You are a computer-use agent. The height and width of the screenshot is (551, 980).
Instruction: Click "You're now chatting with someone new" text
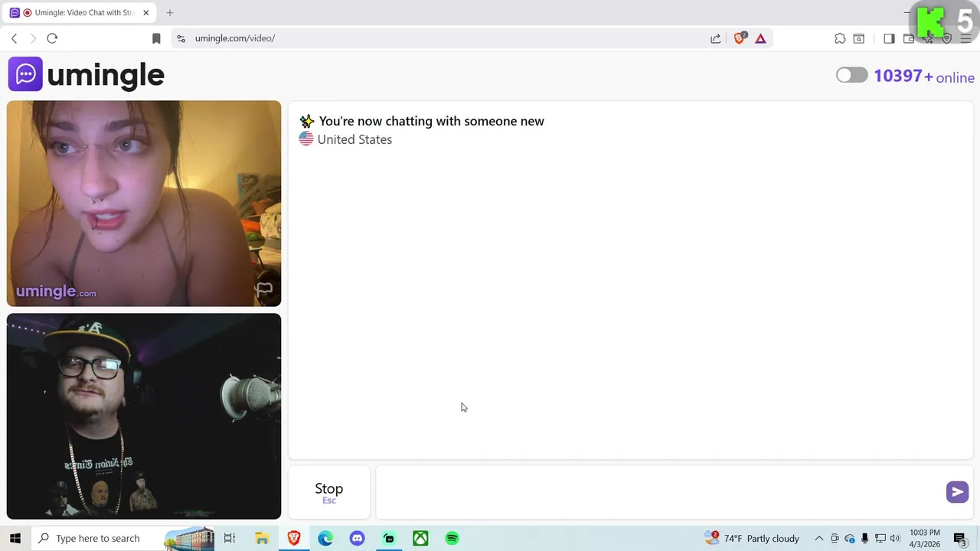click(x=431, y=121)
